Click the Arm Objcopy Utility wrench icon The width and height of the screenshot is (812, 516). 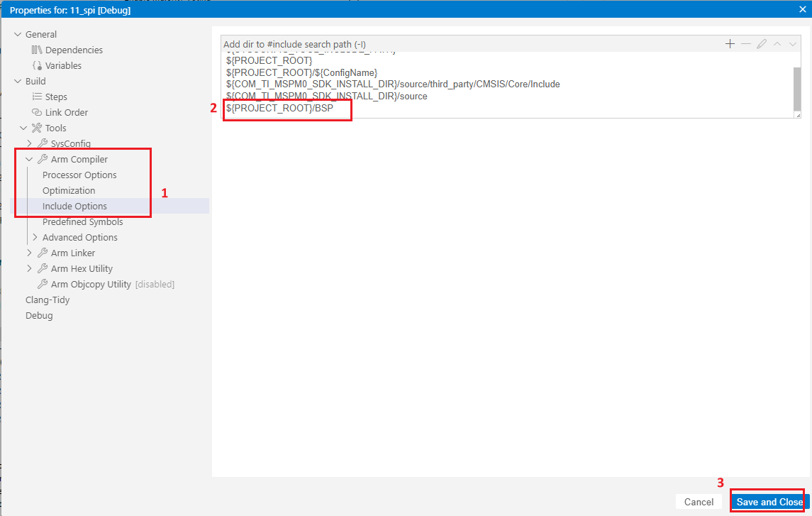coord(43,284)
